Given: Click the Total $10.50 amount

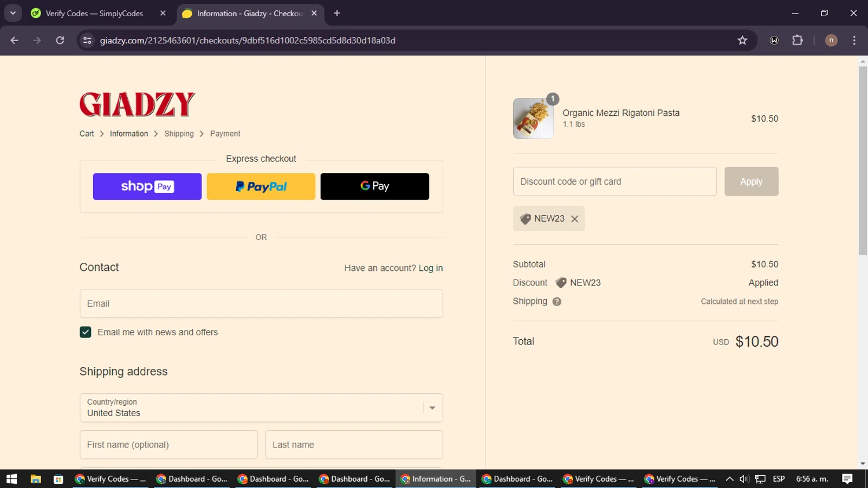Looking at the screenshot, I should (x=757, y=342).
